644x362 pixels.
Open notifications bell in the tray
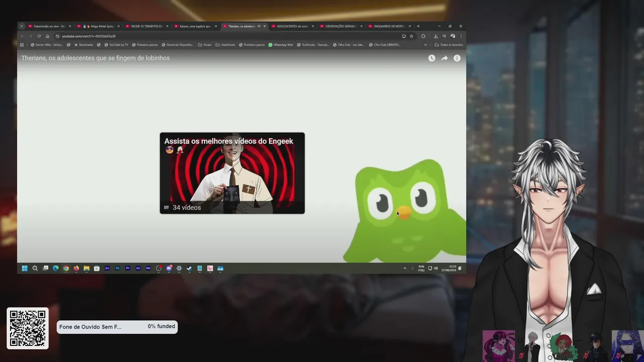tap(460, 268)
